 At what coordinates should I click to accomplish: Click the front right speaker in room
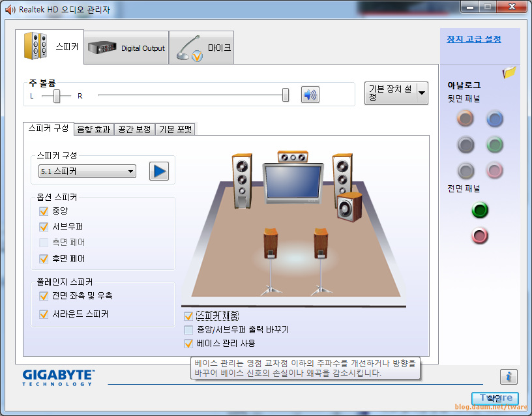coord(342,176)
